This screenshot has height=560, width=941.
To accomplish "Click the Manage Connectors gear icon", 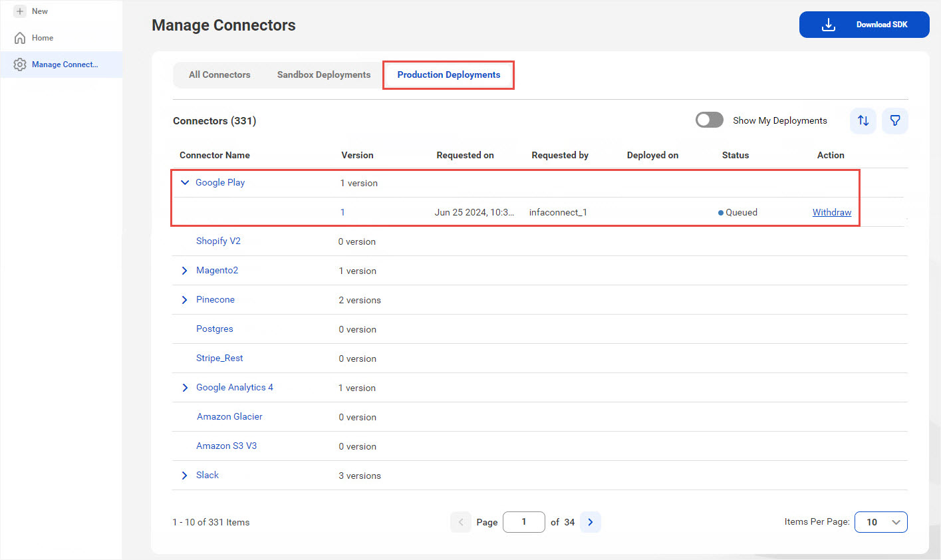I will coord(20,65).
